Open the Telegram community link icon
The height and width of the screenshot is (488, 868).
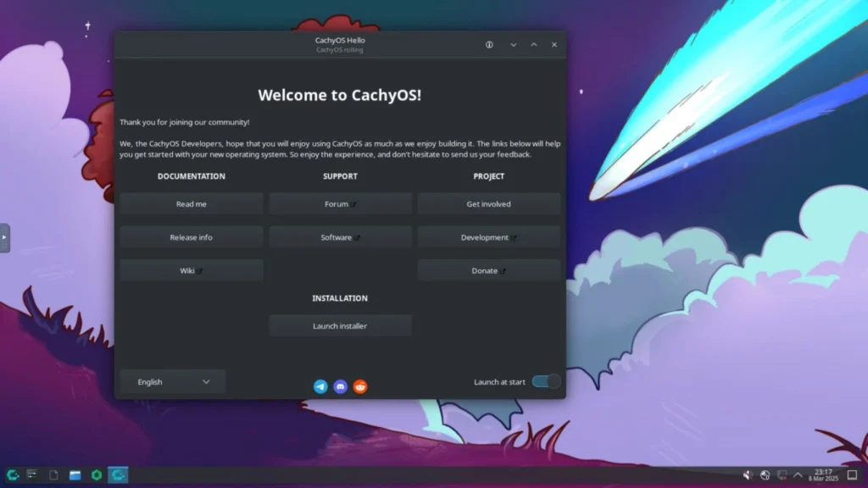(x=320, y=386)
